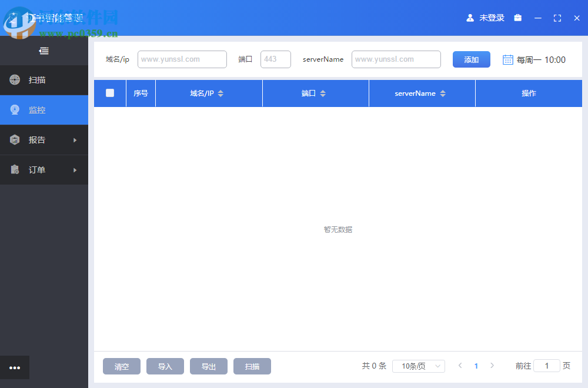Click the calendar icon near 每周一 10:00
Viewport: 588px width, 388px height.
(x=507, y=59)
